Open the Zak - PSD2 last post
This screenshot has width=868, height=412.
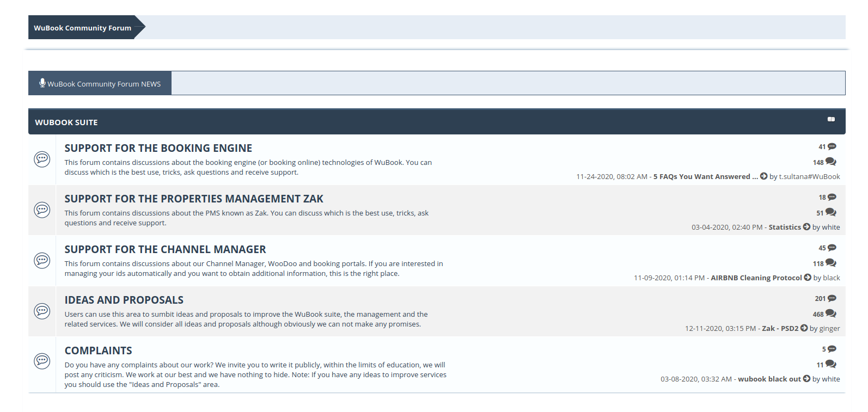coord(780,328)
